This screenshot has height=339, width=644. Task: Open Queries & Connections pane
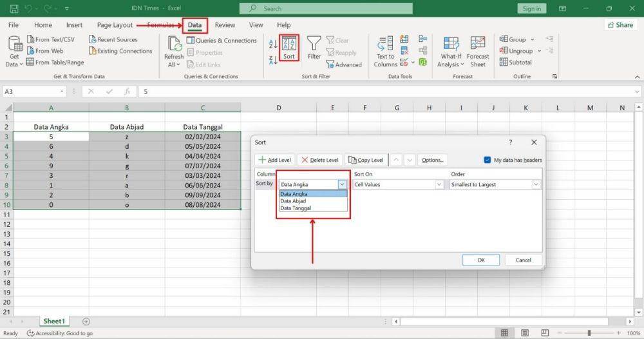point(222,40)
